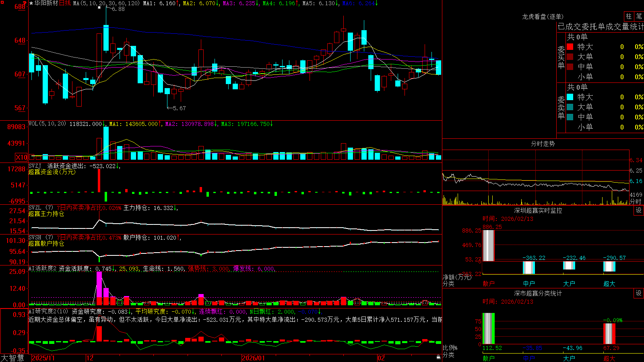Click the 超大 67.29 bar in 分类统计

click(609, 334)
